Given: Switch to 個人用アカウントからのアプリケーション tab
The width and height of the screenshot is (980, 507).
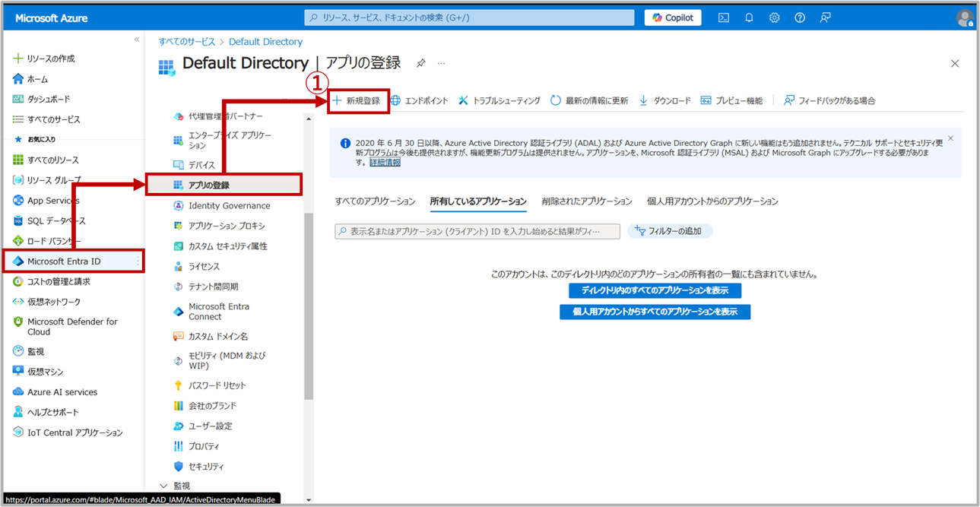Looking at the screenshot, I should (x=712, y=201).
